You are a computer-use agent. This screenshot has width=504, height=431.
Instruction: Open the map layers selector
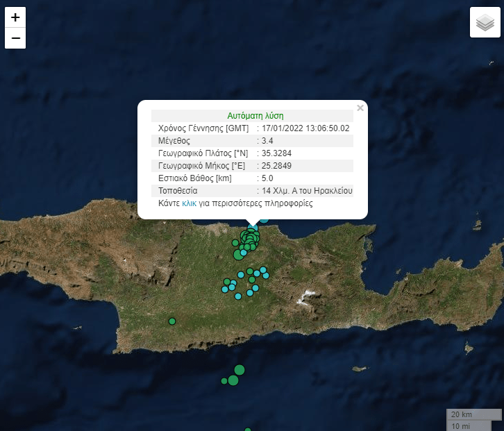coord(485,23)
